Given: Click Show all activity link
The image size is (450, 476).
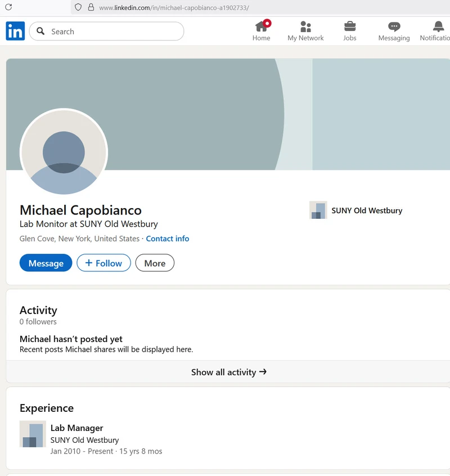Looking at the screenshot, I should point(229,372).
